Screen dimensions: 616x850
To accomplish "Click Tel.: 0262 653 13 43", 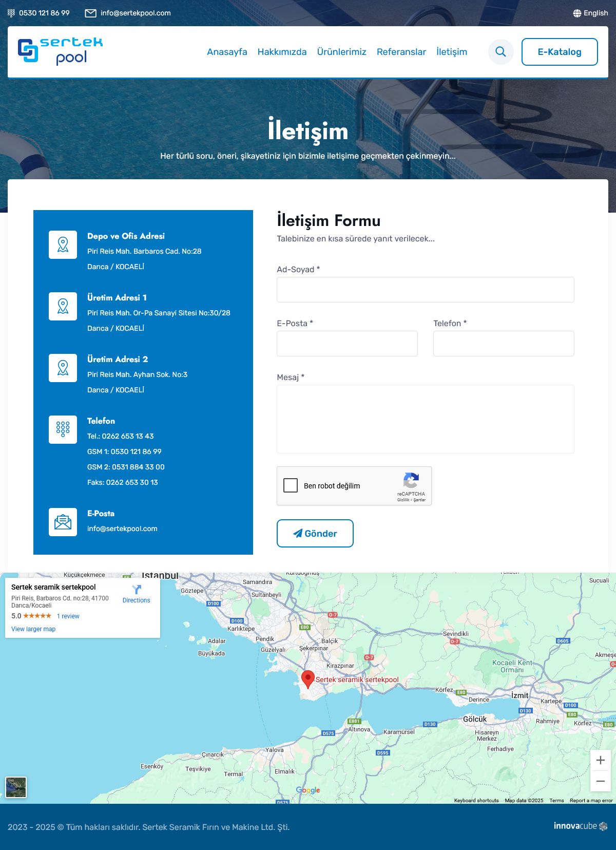I will point(121,436).
